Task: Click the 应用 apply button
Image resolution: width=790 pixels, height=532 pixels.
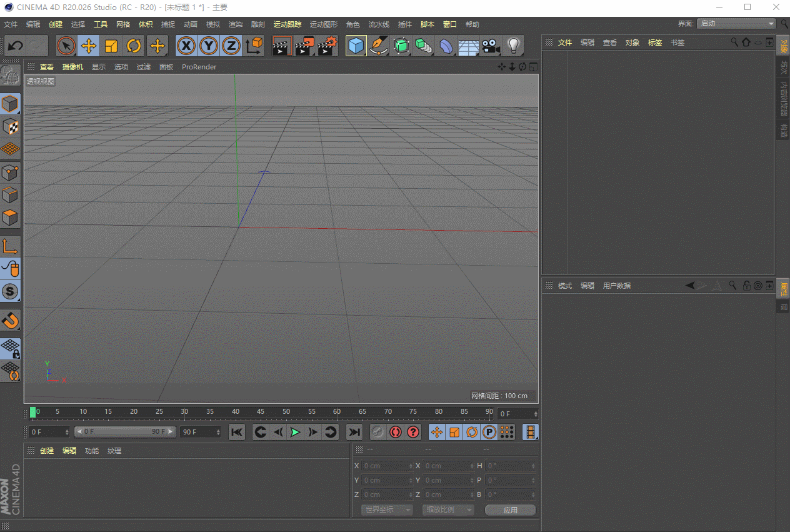Action: tap(510, 510)
